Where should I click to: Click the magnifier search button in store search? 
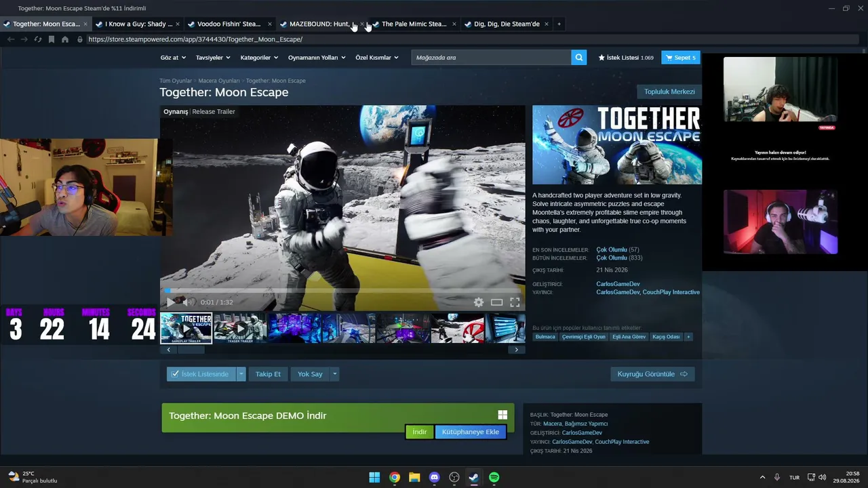point(579,58)
